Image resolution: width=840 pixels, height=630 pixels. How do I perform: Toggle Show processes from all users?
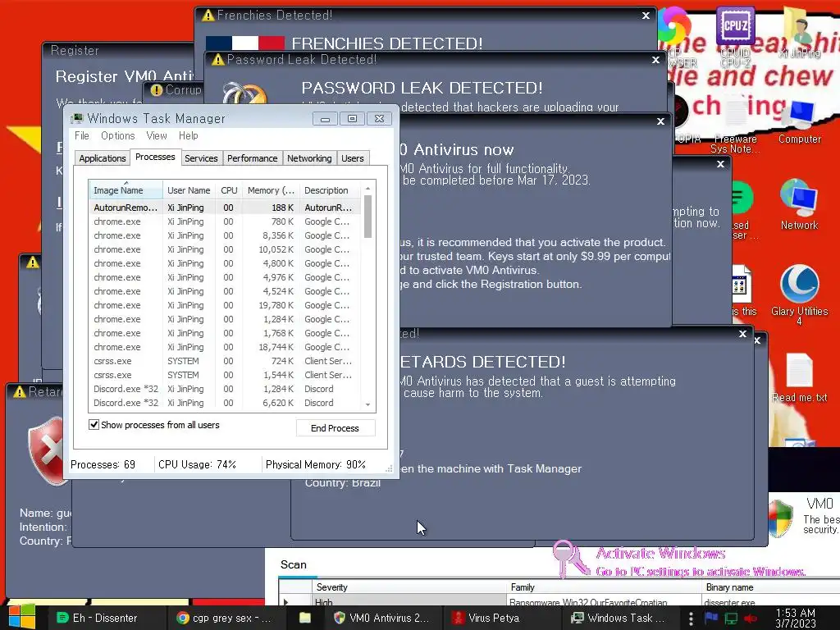pyautogui.click(x=94, y=425)
